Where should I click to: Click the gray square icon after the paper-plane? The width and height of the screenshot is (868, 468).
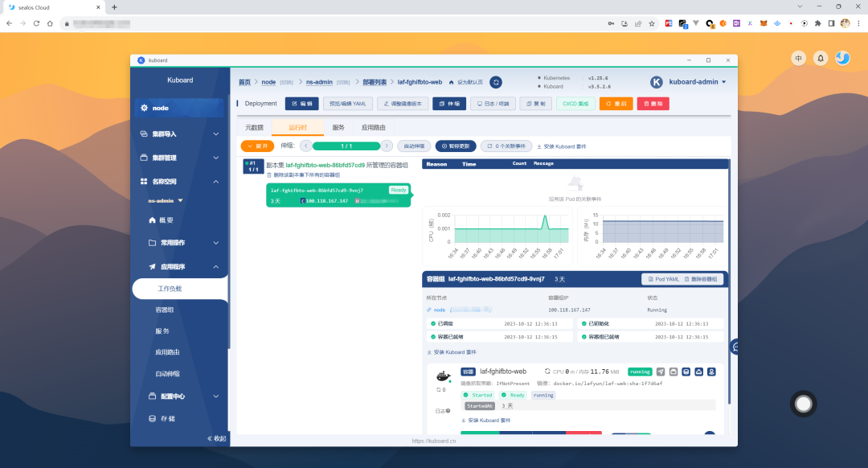tap(674, 372)
